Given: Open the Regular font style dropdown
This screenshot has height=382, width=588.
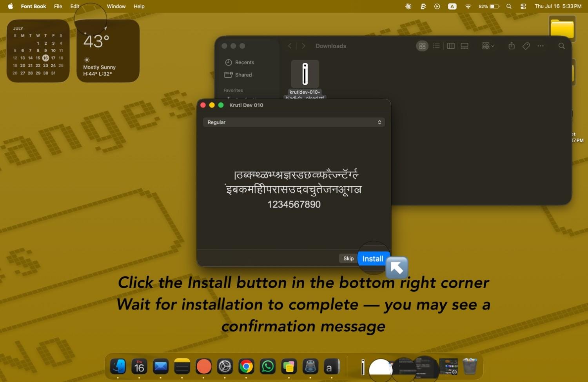Looking at the screenshot, I should pyautogui.click(x=294, y=122).
